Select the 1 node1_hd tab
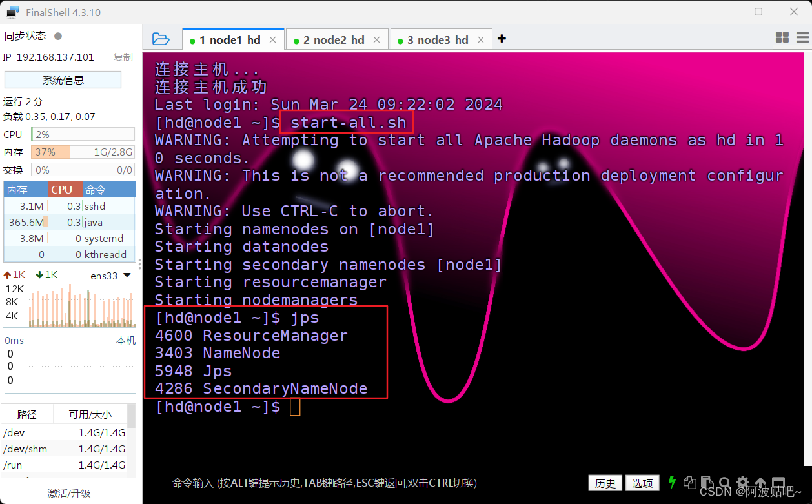 pyautogui.click(x=233, y=39)
